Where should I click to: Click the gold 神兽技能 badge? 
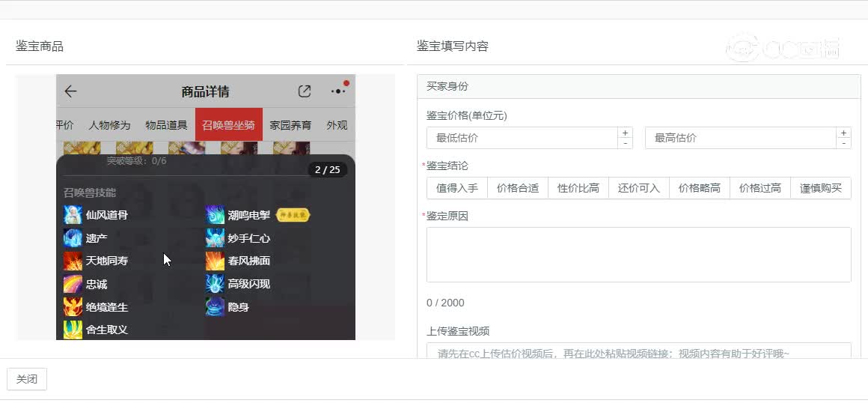click(293, 214)
